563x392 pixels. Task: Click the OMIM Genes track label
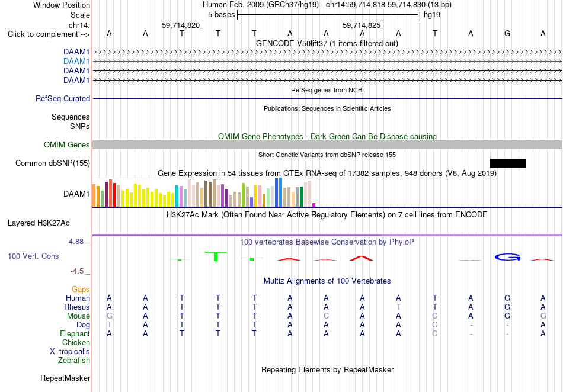pyautogui.click(x=67, y=145)
